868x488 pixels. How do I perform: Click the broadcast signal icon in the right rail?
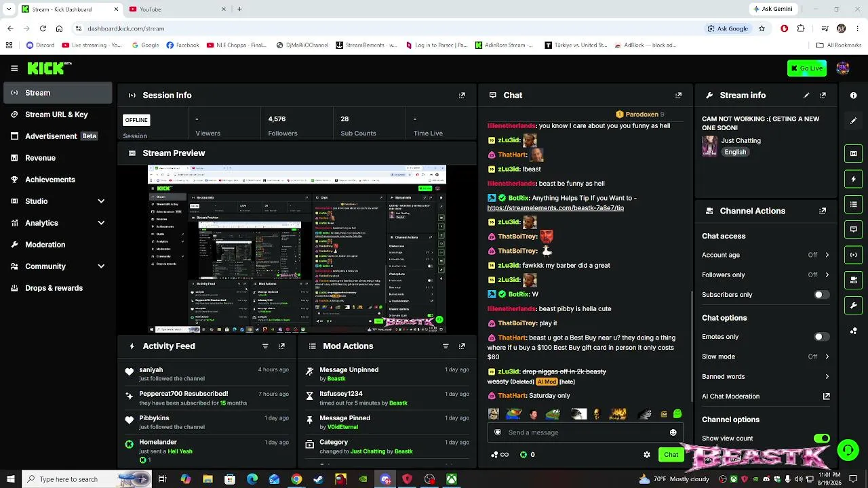[x=853, y=255]
